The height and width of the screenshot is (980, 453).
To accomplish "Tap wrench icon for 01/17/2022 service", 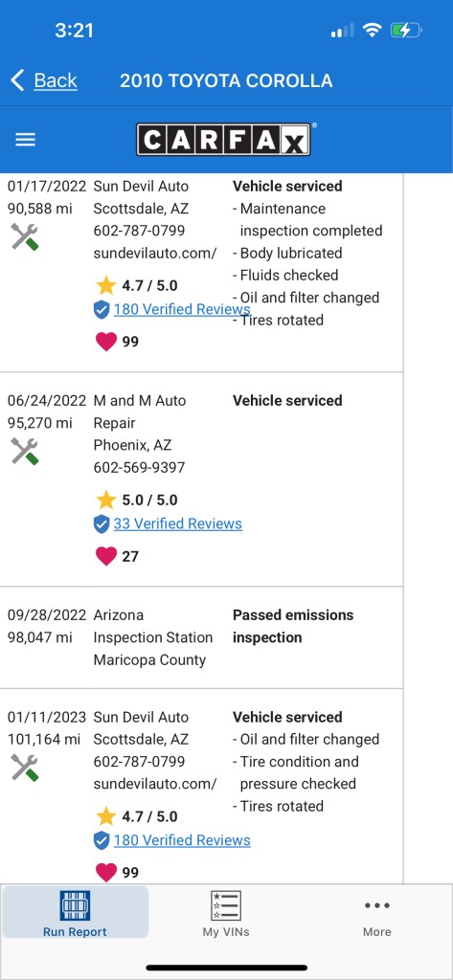I will pyautogui.click(x=25, y=237).
